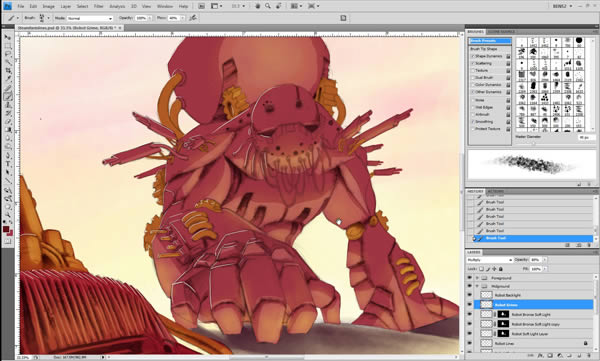
Task: Create new fill or adjustment layer
Action: tap(560, 356)
